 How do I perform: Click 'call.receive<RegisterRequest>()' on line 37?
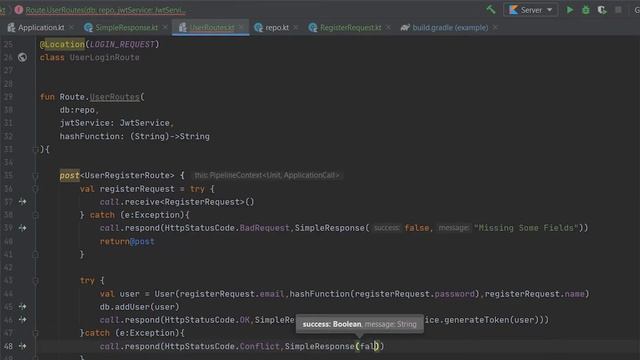(x=177, y=202)
